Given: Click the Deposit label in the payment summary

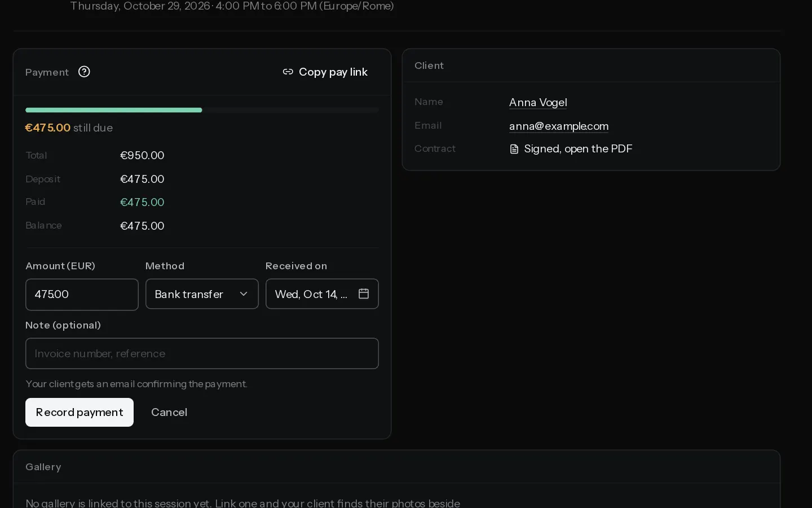Looking at the screenshot, I should coord(43,179).
